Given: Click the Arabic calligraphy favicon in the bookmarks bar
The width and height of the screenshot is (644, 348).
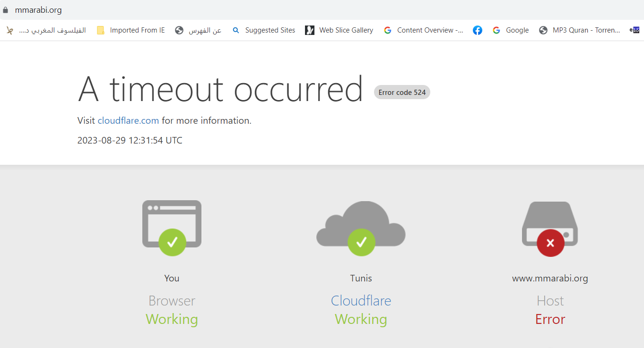Looking at the screenshot, I should [10, 30].
